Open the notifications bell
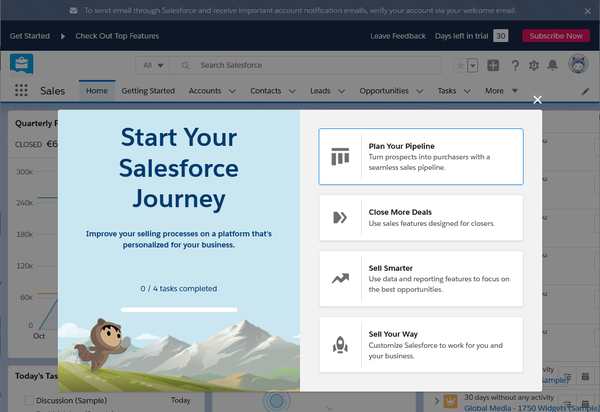The width and height of the screenshot is (600, 412). [553, 65]
